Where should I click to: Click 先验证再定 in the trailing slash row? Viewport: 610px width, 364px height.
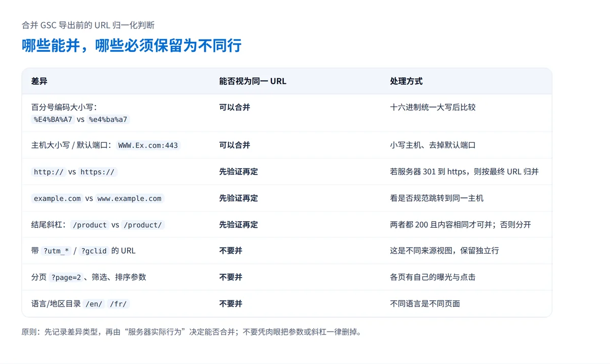pyautogui.click(x=238, y=225)
